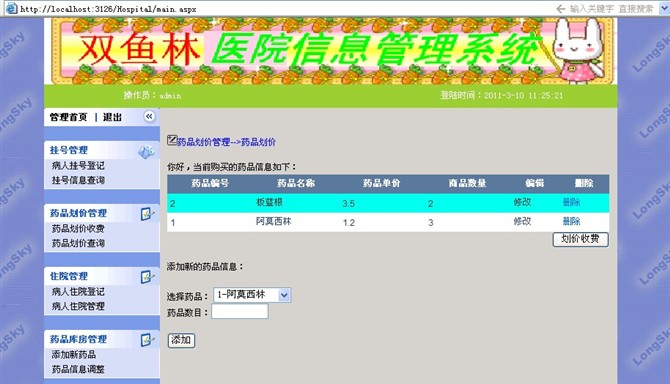The height and width of the screenshot is (384, 670).
Task: Open 药品划价收费 page
Action: point(78,229)
